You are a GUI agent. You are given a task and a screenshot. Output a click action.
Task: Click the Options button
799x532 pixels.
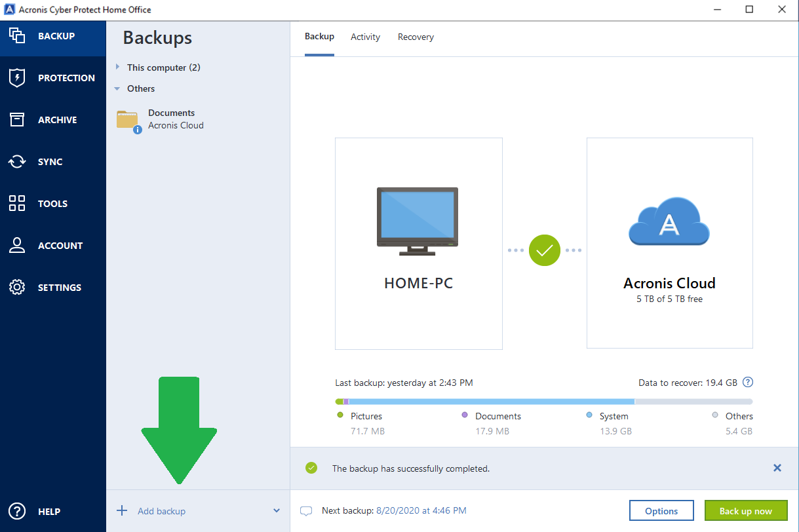click(x=661, y=511)
